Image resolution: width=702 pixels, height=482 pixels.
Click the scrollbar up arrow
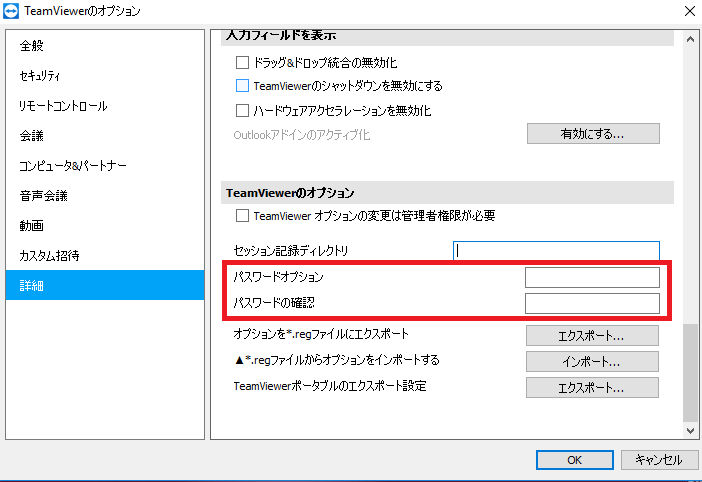[x=690, y=39]
